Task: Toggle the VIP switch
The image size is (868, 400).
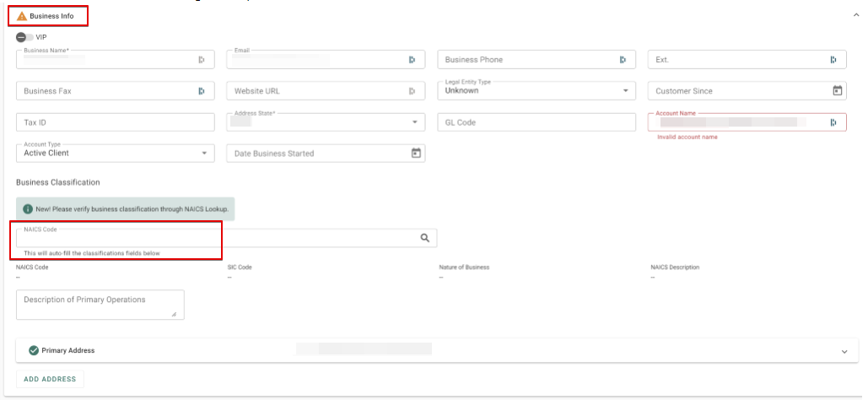Action: tap(24, 37)
